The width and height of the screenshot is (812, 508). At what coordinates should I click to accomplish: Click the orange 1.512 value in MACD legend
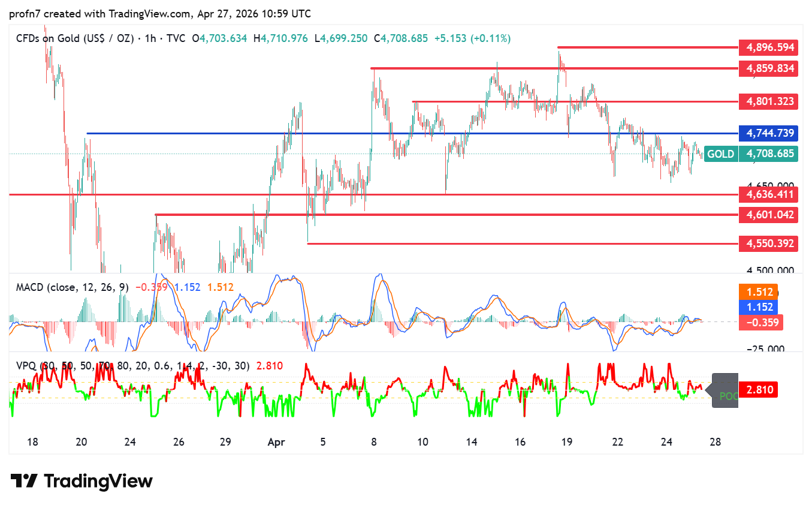[221, 287]
